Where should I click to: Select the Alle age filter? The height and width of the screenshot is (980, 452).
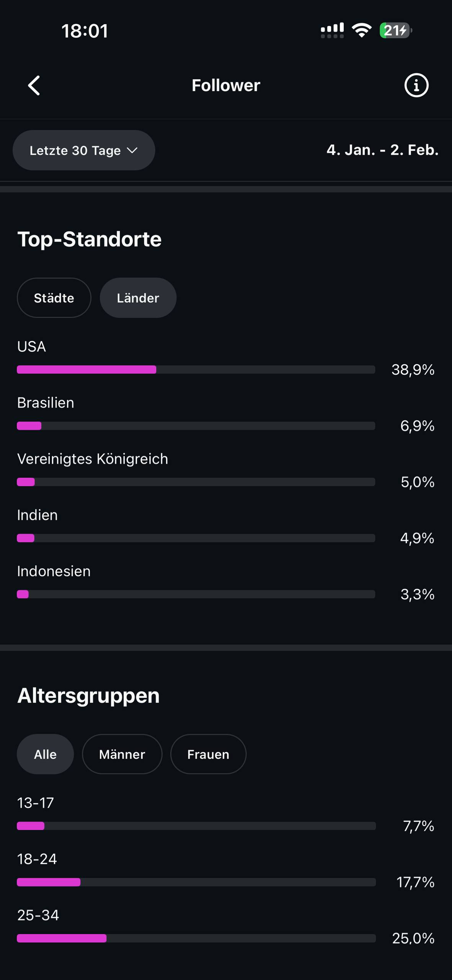[45, 754]
